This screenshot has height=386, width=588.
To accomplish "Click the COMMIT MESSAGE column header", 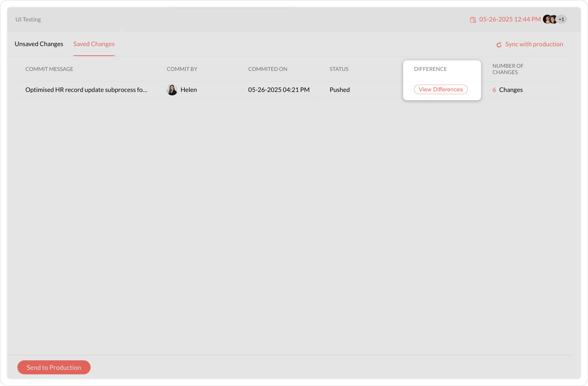I will (49, 69).
